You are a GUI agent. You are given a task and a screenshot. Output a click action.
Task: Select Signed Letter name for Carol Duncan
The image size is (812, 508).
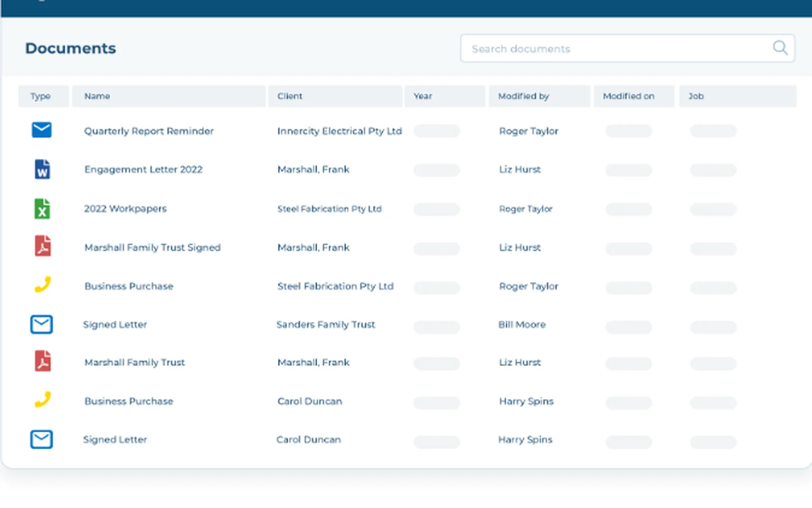pos(115,439)
